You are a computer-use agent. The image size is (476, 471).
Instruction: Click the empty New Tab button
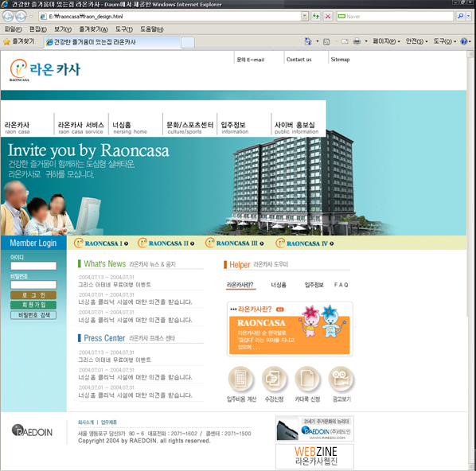tap(188, 42)
